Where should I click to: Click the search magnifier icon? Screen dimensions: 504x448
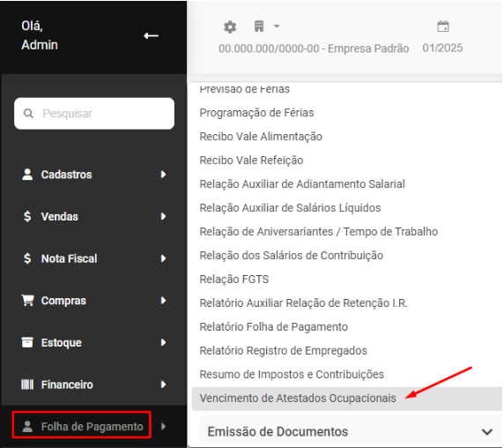coord(28,113)
